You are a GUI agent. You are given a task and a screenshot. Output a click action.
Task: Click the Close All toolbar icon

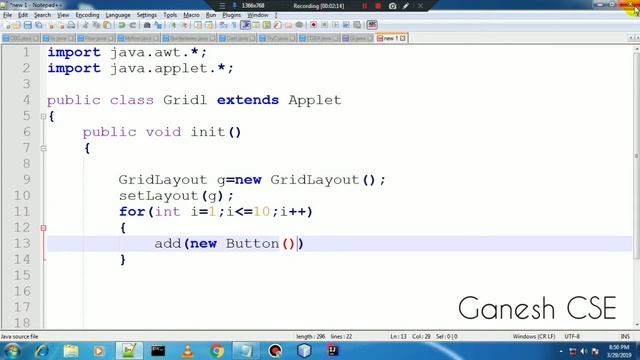60,25
